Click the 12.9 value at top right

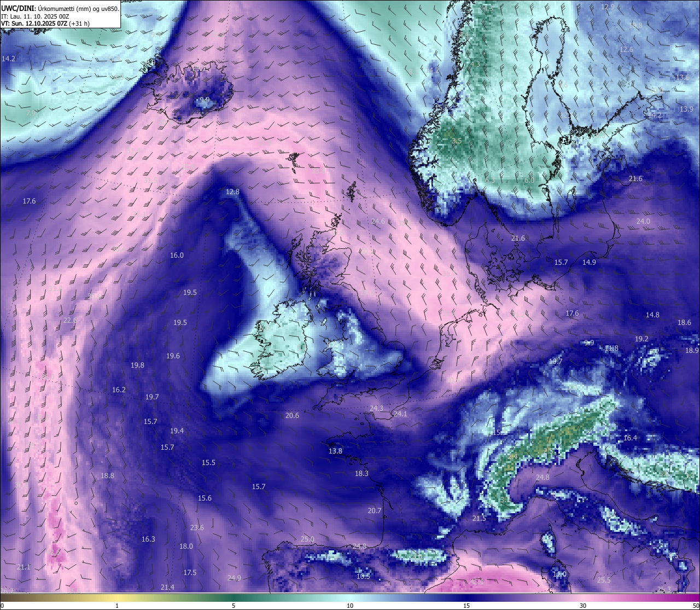[608, 7]
